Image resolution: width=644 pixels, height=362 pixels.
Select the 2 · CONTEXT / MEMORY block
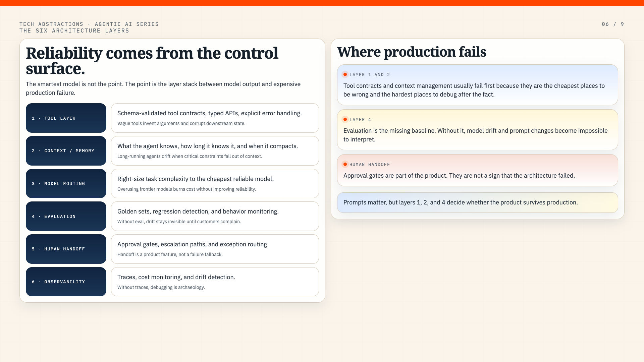[x=66, y=151]
